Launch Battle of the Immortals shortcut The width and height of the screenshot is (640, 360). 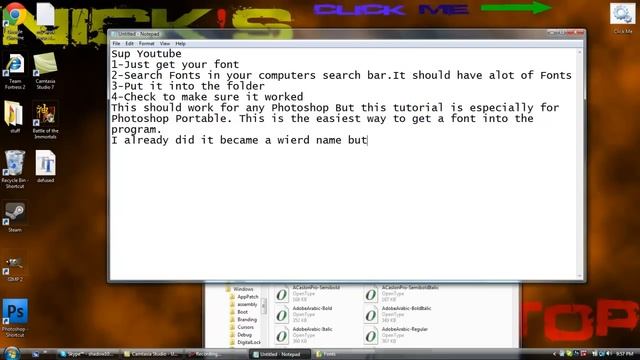click(x=45, y=120)
